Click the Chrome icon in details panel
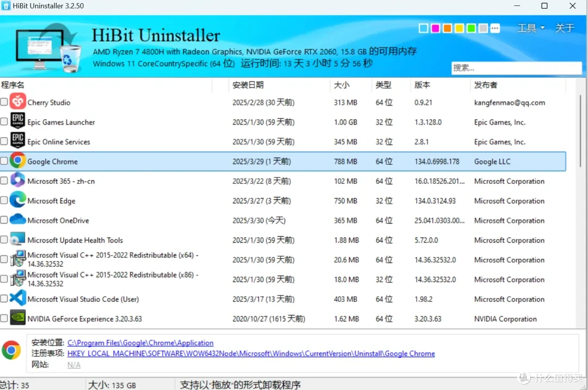Screen dimensions: 588x390 click(x=11, y=350)
